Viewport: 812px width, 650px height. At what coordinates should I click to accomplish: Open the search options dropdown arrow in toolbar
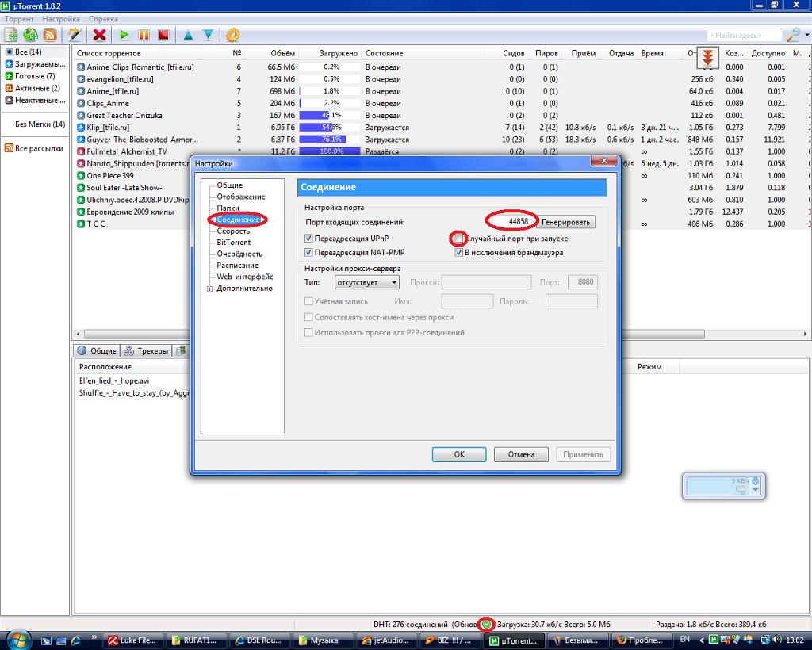pyautogui.click(x=806, y=35)
